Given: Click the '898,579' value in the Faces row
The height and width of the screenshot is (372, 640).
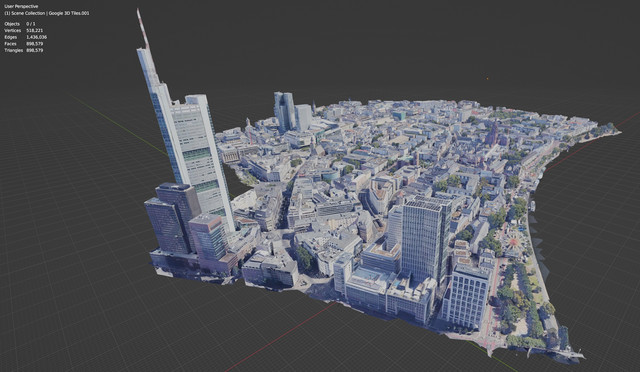Looking at the screenshot, I should tap(34, 43).
